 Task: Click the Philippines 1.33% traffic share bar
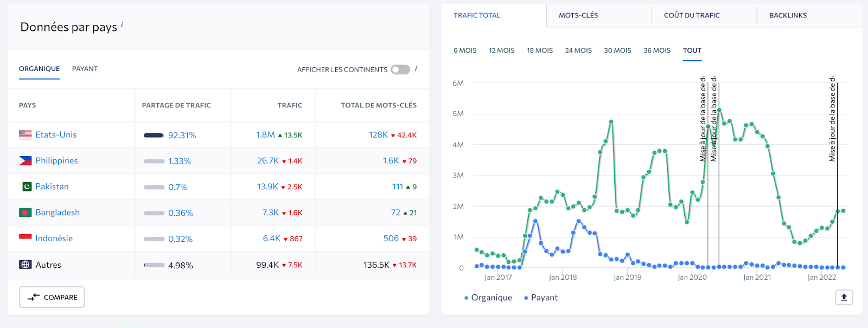154,161
